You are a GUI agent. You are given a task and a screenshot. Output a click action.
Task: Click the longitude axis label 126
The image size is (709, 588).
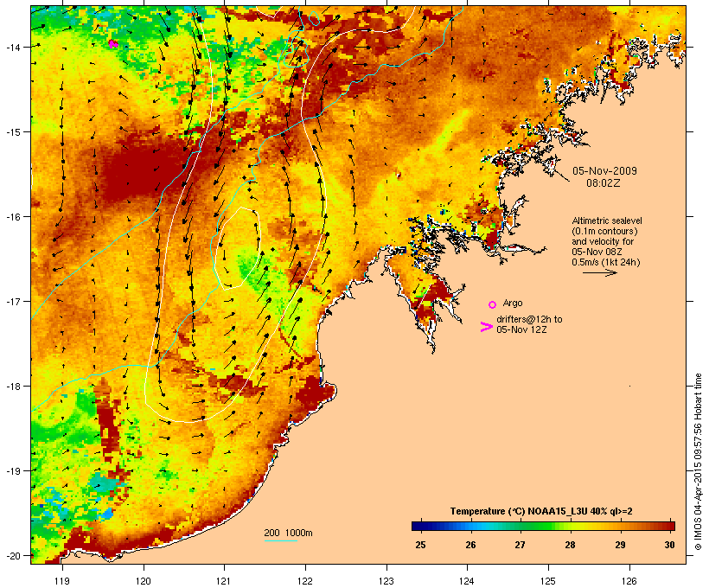[629, 581]
